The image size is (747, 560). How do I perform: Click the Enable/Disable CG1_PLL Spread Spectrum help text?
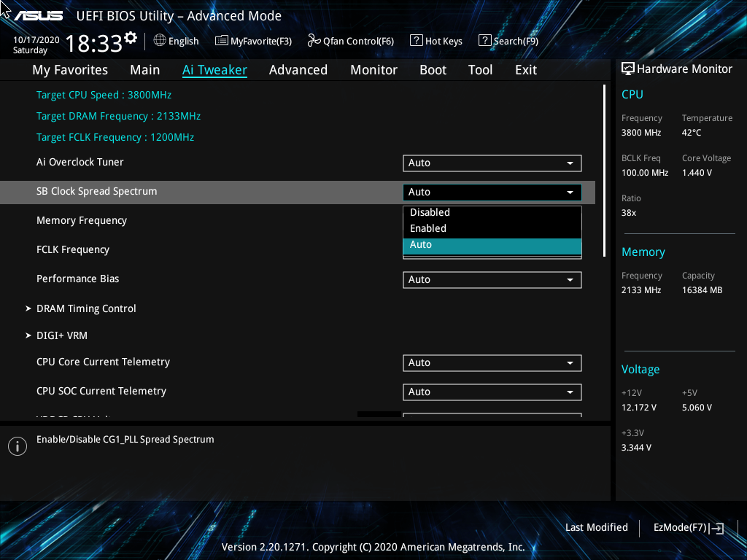pyautogui.click(x=125, y=440)
